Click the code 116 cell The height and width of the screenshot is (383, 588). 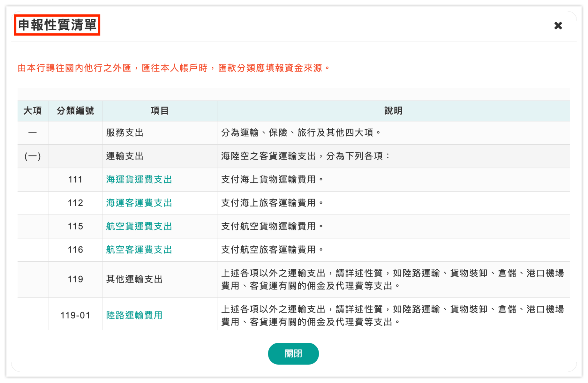[75, 250]
